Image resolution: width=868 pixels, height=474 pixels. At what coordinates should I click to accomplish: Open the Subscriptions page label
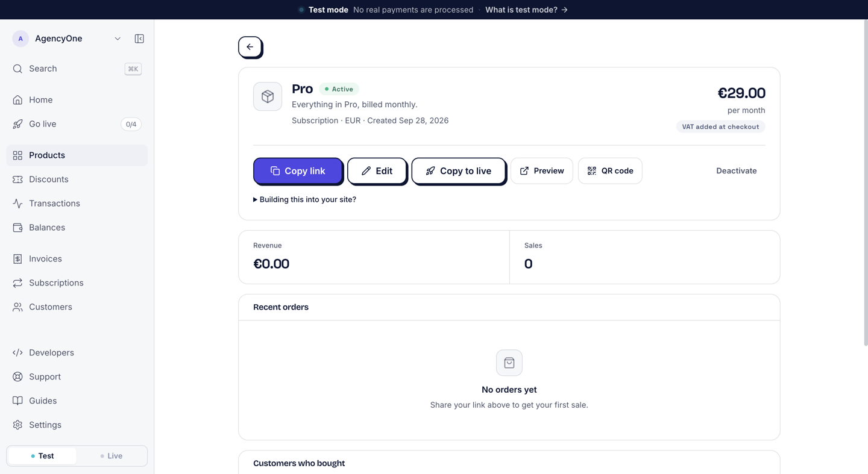coord(56,283)
